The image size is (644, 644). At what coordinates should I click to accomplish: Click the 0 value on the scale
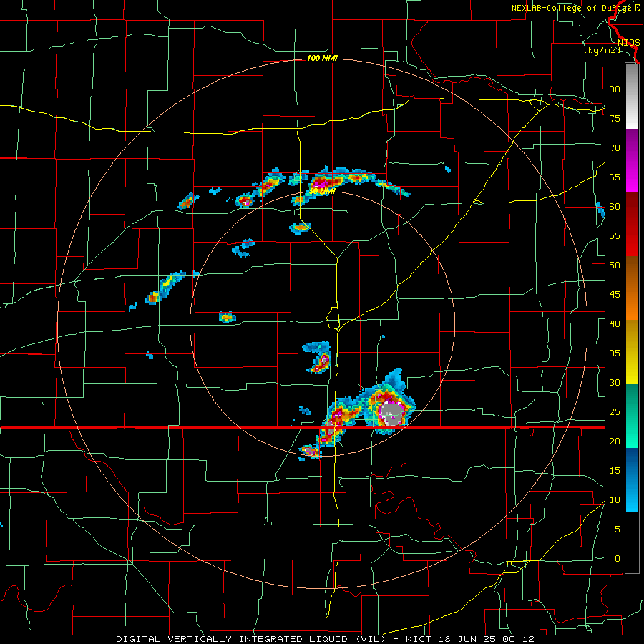618,559
